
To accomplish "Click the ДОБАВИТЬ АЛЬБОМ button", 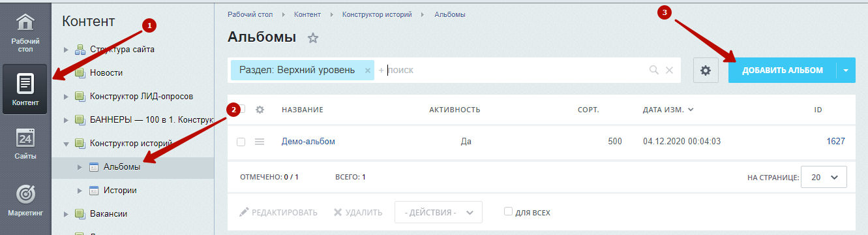I will click(783, 70).
